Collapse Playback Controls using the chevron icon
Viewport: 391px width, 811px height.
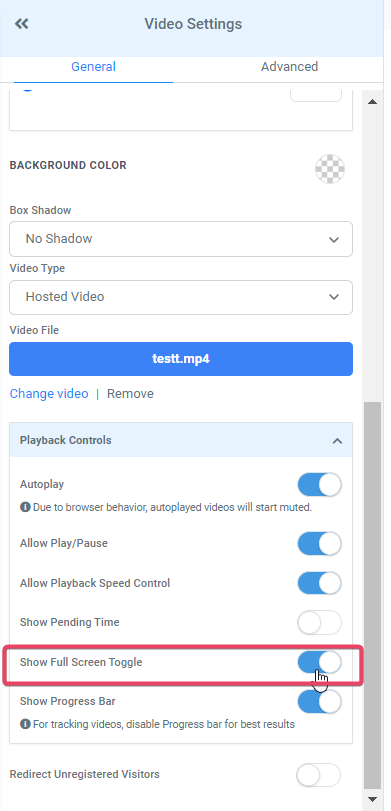pos(337,441)
